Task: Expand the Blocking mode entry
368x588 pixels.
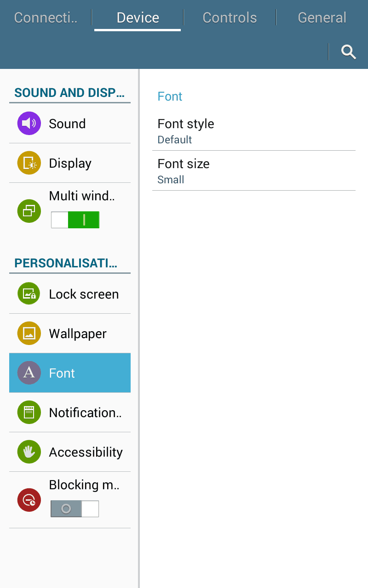Action: 84,485
